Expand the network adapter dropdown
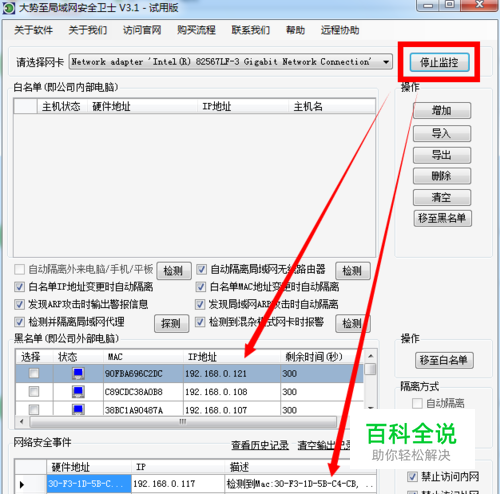This screenshot has width=500, height=494. (x=386, y=62)
